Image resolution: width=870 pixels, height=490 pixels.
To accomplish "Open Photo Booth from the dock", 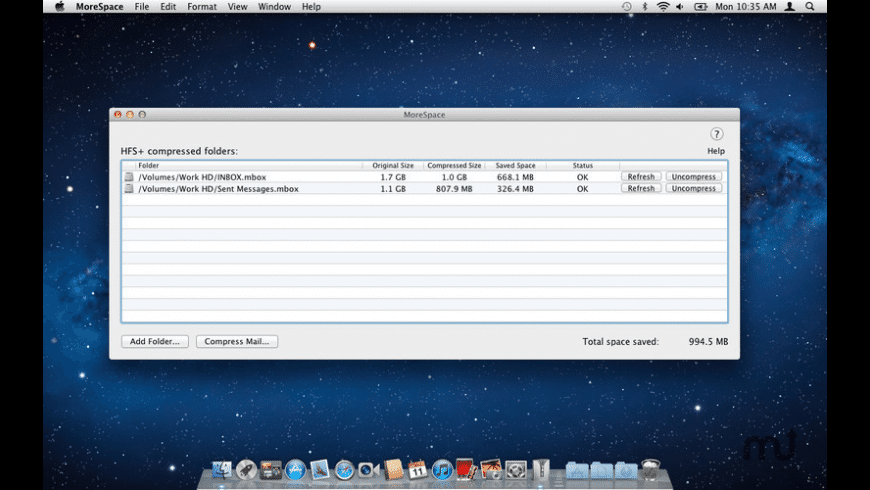I will click(x=466, y=469).
